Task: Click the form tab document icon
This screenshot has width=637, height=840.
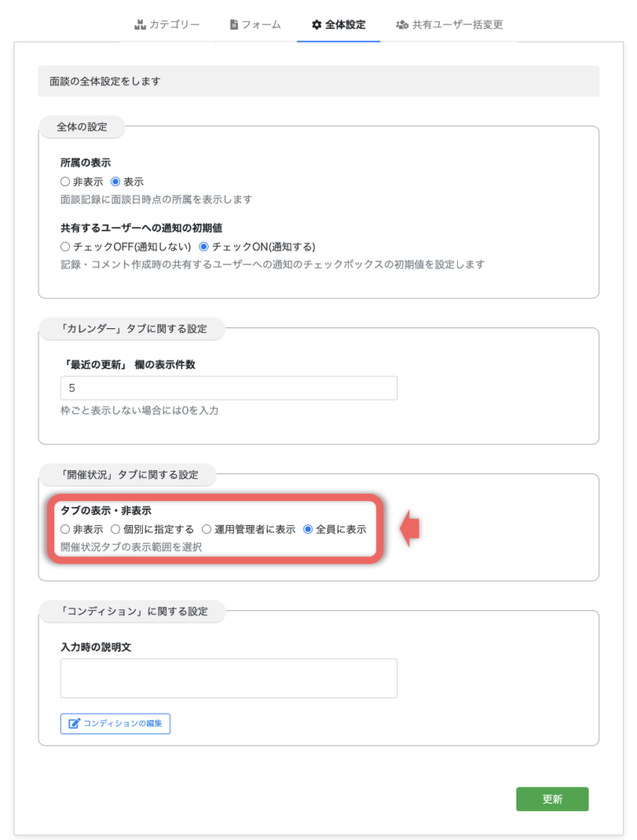Action: [234, 25]
